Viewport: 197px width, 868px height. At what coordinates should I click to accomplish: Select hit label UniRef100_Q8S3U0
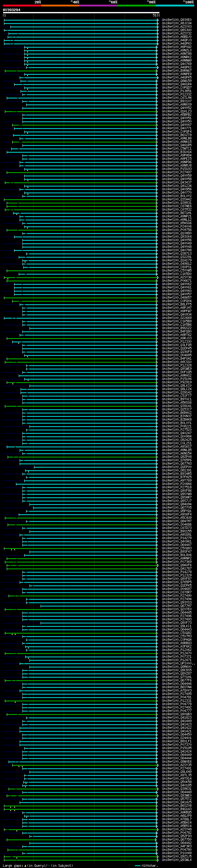[177, 30]
